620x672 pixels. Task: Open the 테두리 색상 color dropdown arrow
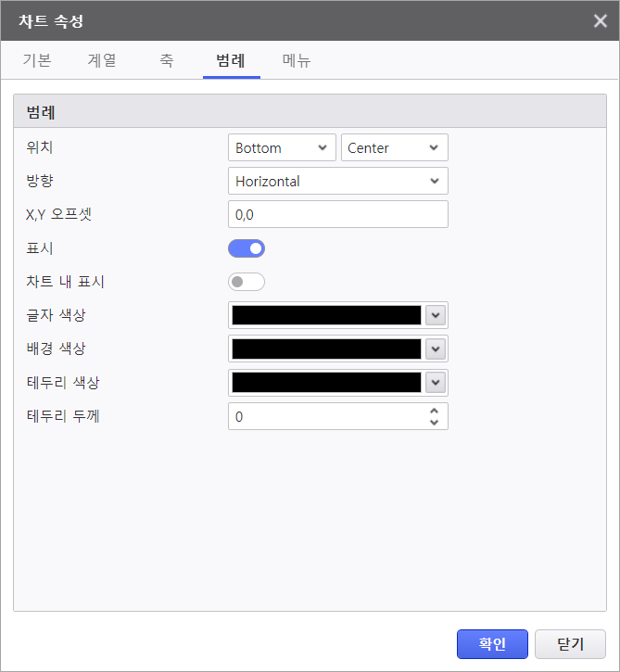(436, 382)
